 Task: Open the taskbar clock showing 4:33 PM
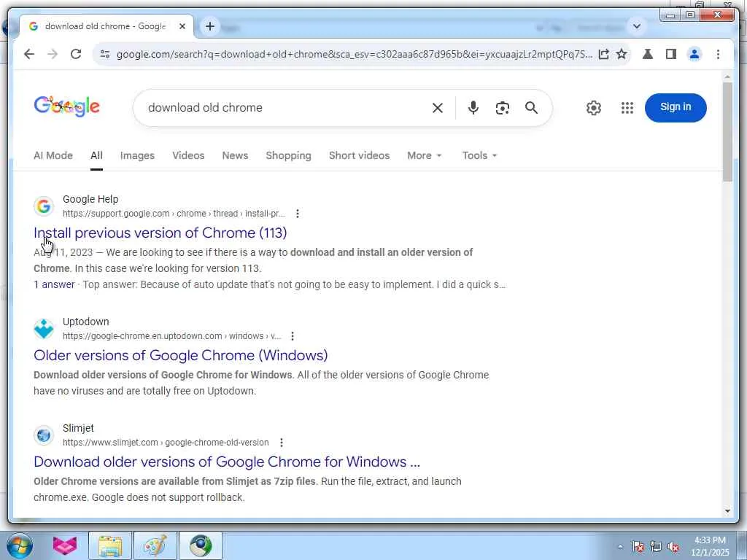(x=710, y=546)
